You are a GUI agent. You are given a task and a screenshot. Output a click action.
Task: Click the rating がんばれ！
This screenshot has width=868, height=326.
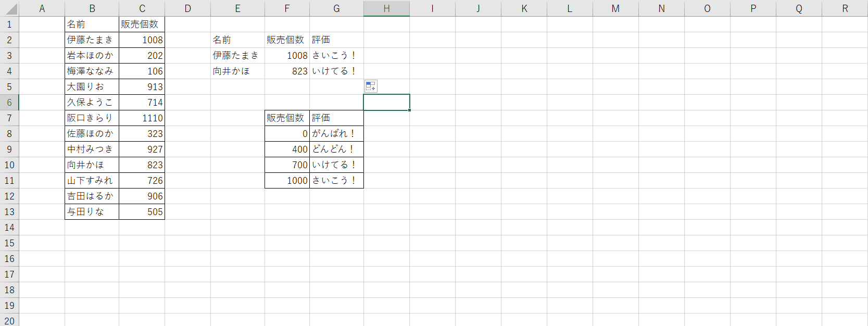(336, 134)
